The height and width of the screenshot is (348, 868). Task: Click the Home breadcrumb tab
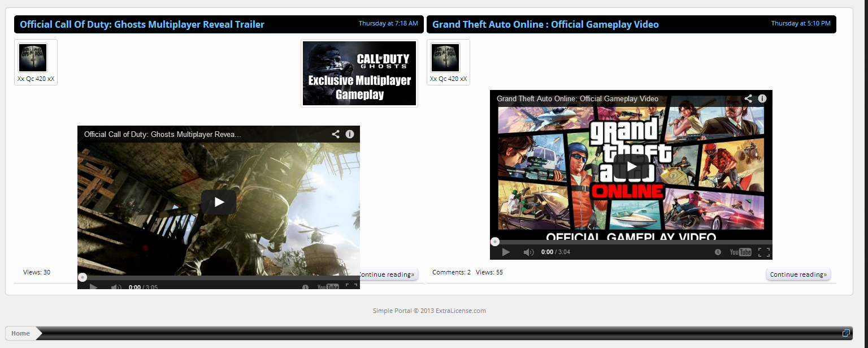pyautogui.click(x=21, y=333)
